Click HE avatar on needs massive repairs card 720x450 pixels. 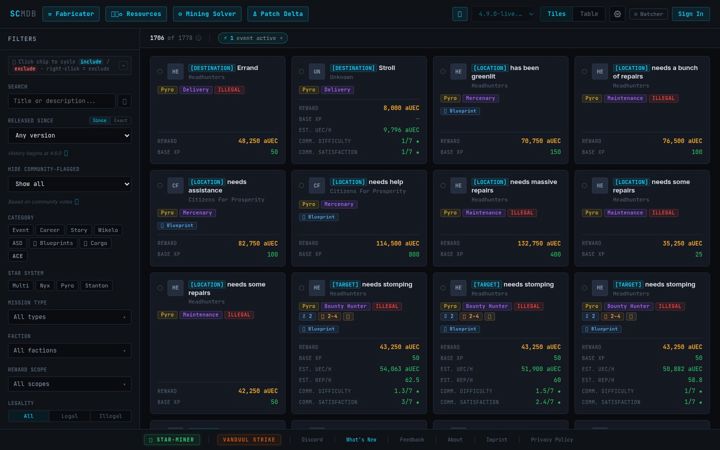click(x=458, y=186)
